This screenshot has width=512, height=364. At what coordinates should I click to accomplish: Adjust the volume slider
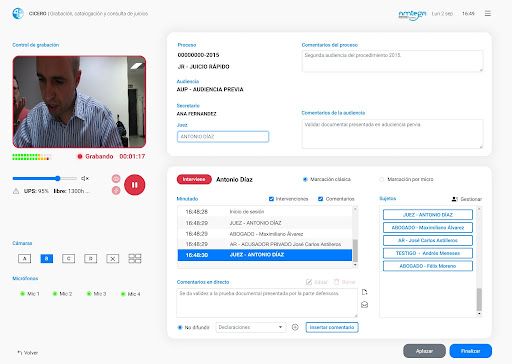(x=45, y=179)
